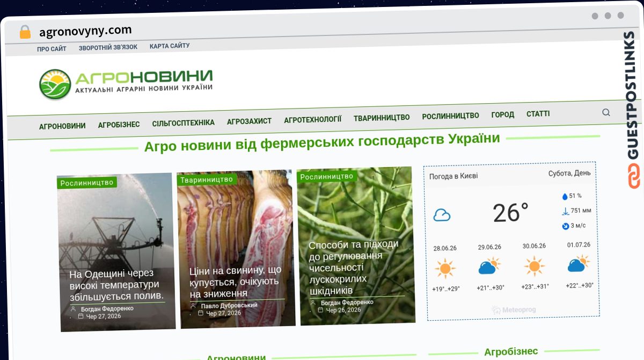The width and height of the screenshot is (644, 360).
Task: Click author Богдан Федоренко on pest article
Action: coord(347,303)
